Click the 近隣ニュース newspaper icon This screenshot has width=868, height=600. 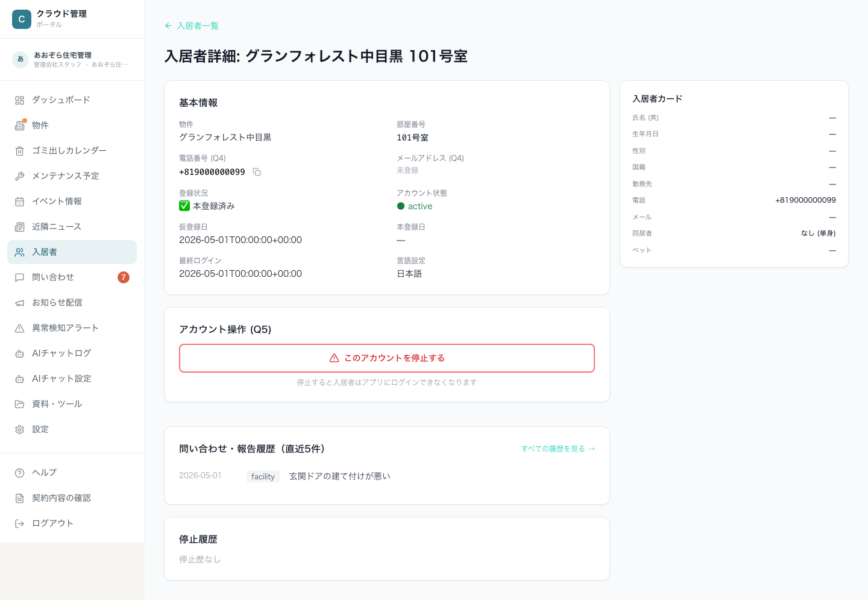point(20,227)
